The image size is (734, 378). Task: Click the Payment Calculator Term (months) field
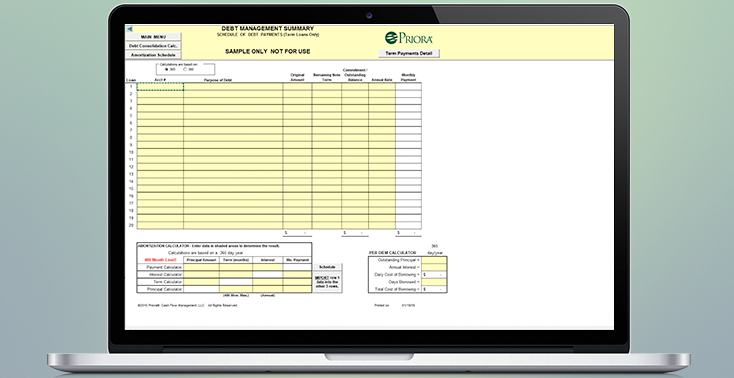tap(236, 267)
